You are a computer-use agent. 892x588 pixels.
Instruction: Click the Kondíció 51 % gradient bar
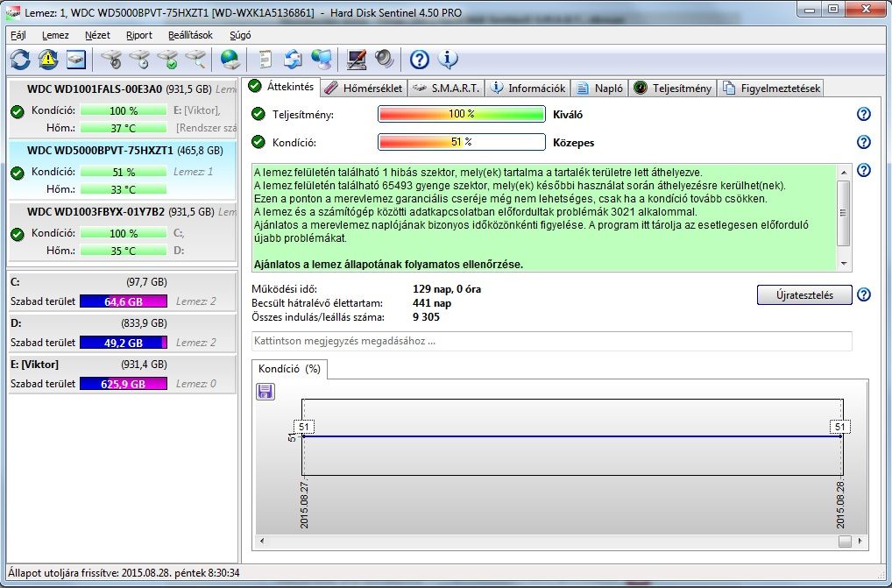click(462, 142)
